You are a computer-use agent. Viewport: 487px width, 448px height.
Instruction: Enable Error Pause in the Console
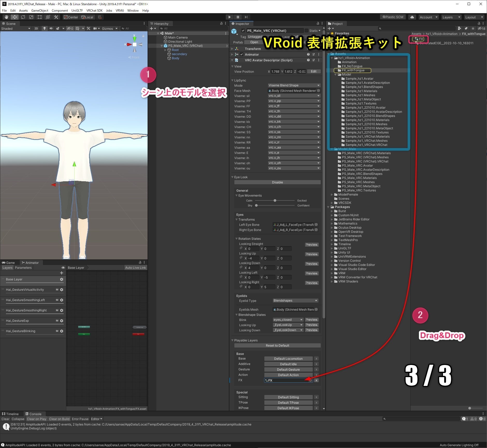tap(80, 419)
